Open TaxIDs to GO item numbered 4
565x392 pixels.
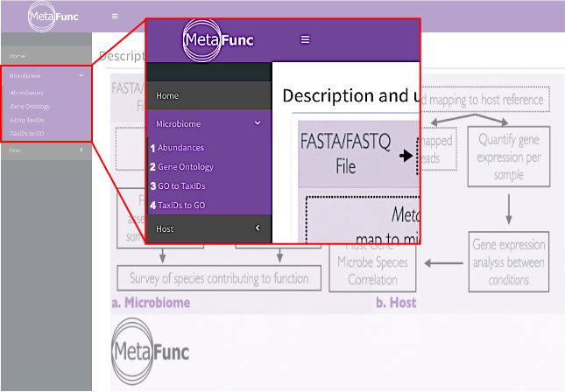click(178, 205)
